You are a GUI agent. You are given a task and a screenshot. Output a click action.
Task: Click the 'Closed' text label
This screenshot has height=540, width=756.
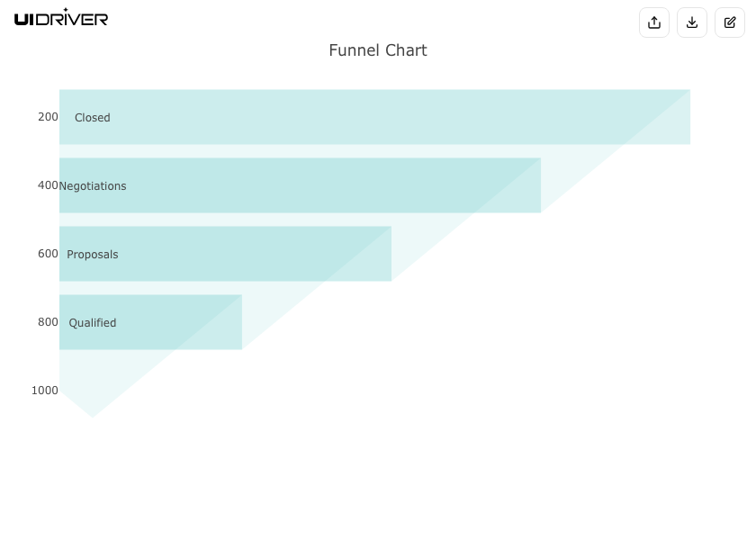(x=93, y=118)
